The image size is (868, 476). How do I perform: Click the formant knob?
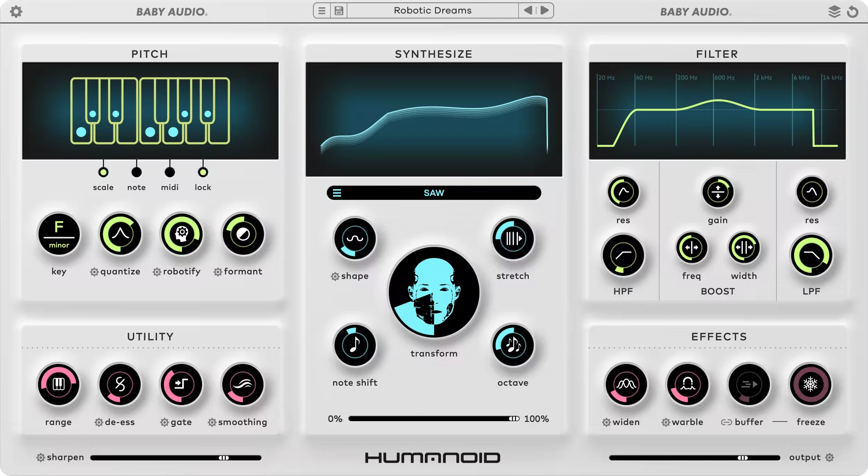(x=243, y=235)
